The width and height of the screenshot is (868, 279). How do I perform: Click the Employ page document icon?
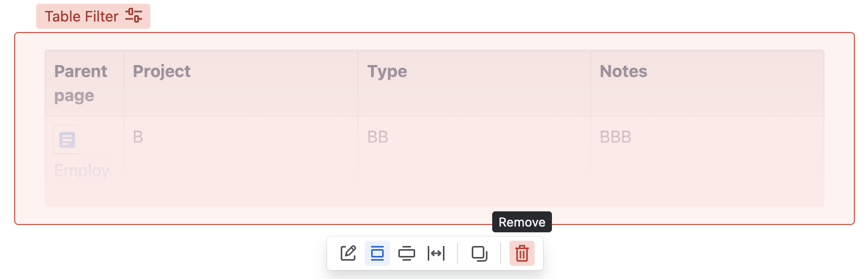coord(67,140)
